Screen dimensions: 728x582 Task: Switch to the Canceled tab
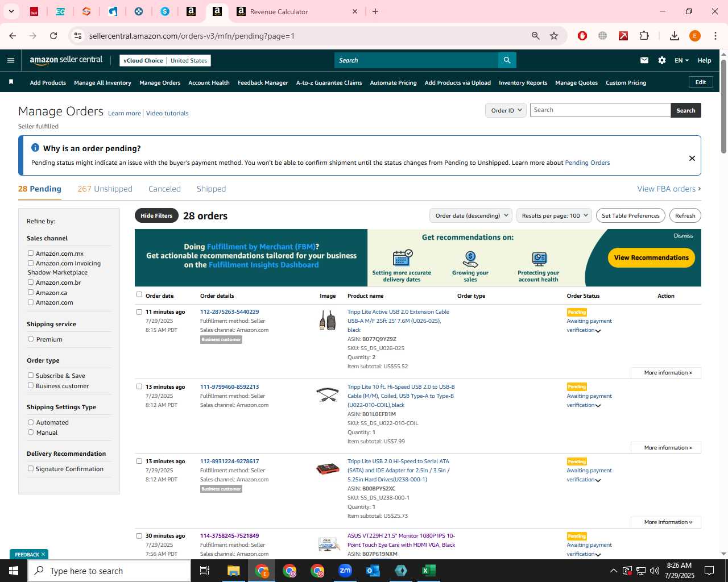pyautogui.click(x=164, y=189)
